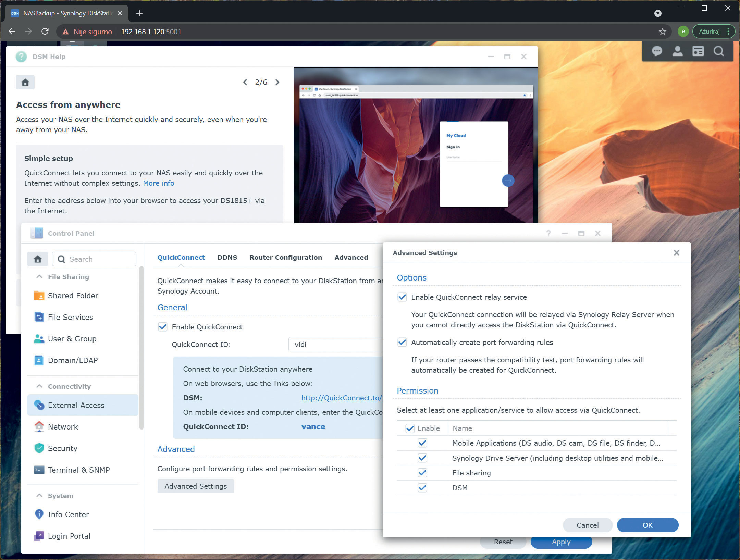This screenshot has height=560, width=740.
Task: Select Security shield item in sidebar
Action: click(x=62, y=448)
